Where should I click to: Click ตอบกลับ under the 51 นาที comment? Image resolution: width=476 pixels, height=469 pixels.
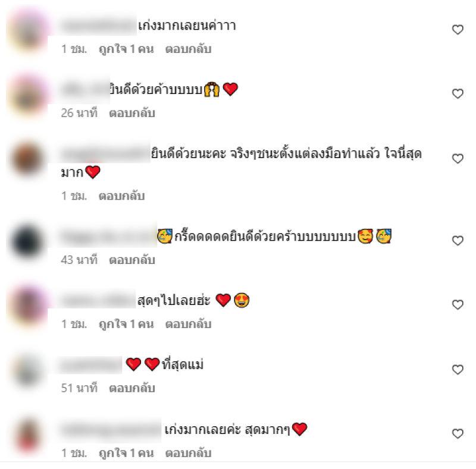[x=132, y=388]
